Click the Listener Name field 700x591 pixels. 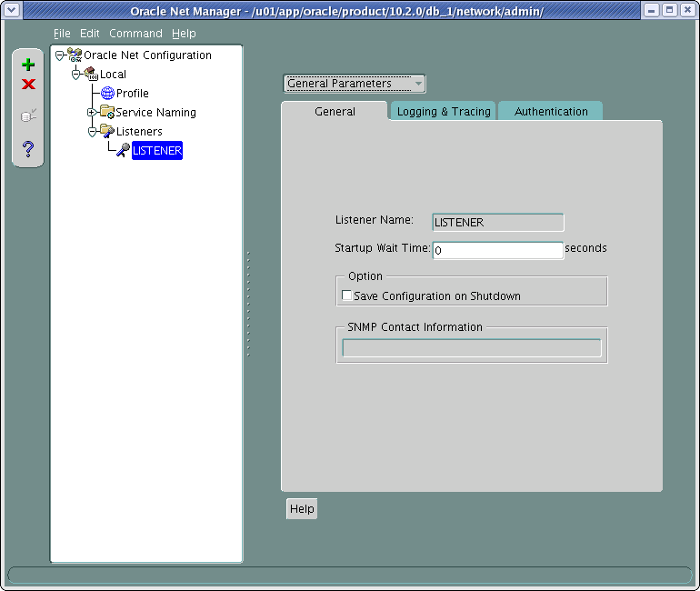498,222
